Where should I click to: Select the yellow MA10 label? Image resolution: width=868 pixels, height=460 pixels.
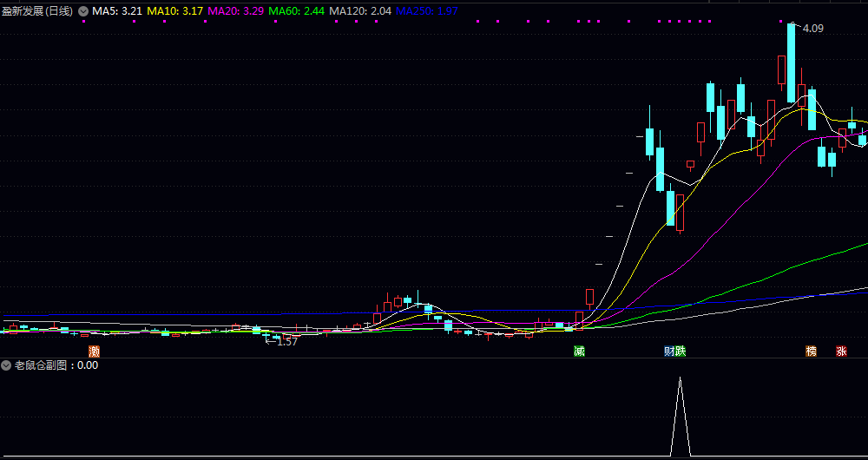pos(175,11)
